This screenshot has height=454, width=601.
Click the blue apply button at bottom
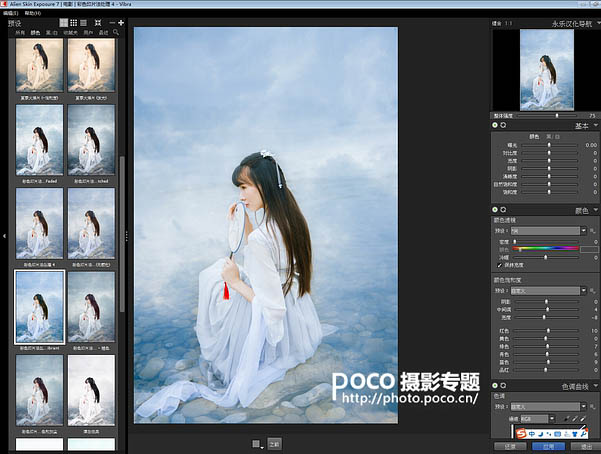(x=548, y=447)
